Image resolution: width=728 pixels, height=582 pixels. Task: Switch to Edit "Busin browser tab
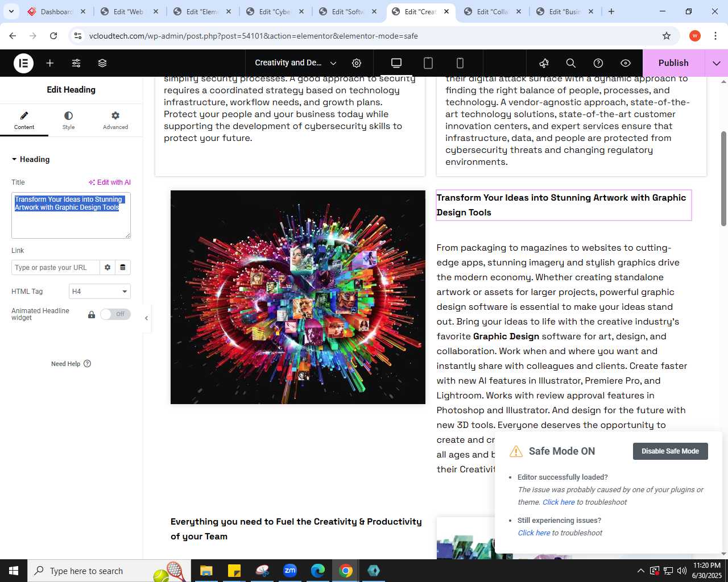565,11
